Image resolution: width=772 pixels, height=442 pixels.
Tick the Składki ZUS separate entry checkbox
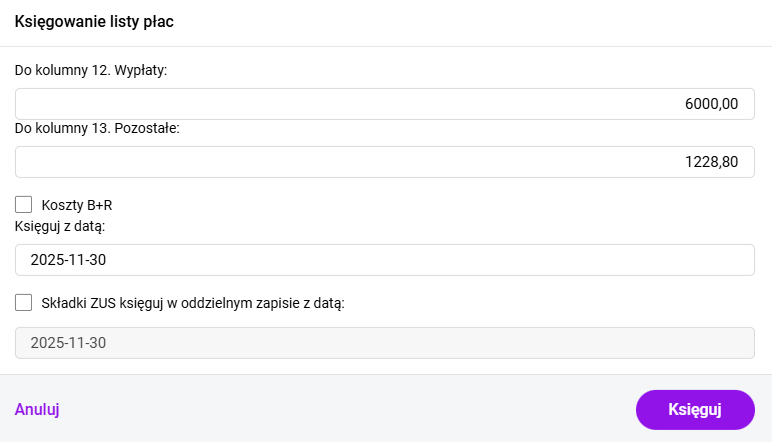point(24,302)
